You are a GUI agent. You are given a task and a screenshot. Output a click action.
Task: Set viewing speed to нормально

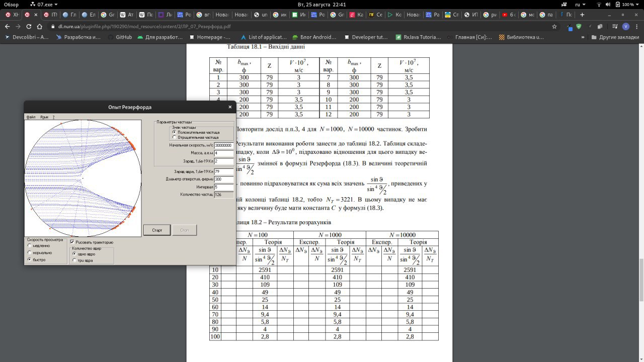point(40,253)
